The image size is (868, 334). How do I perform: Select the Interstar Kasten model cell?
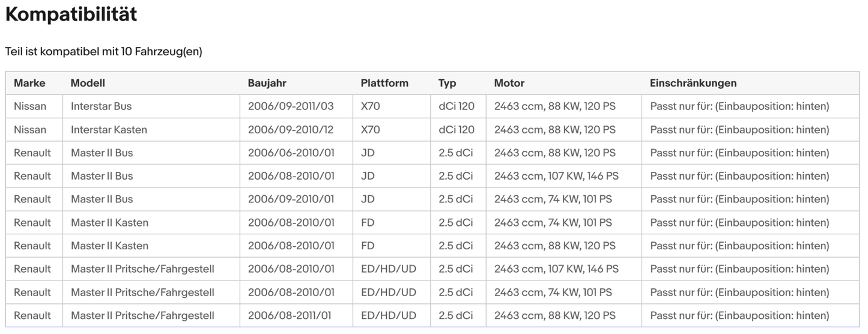tap(109, 130)
